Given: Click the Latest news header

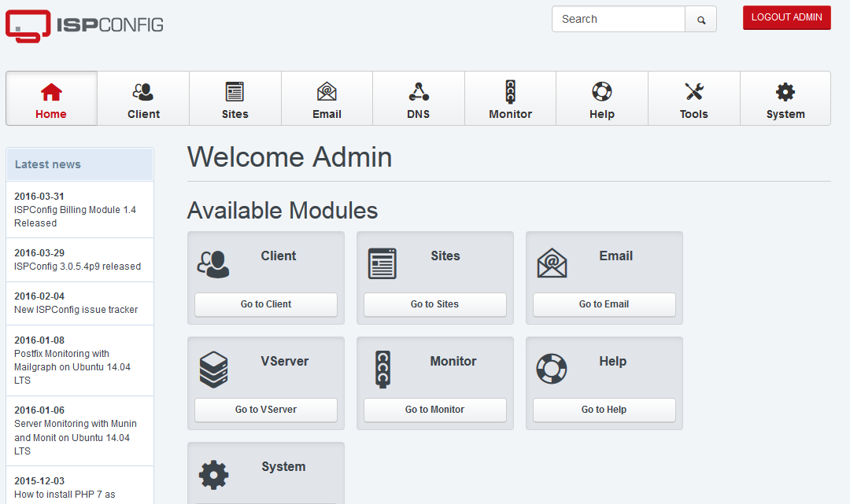Looking at the screenshot, I should point(79,164).
